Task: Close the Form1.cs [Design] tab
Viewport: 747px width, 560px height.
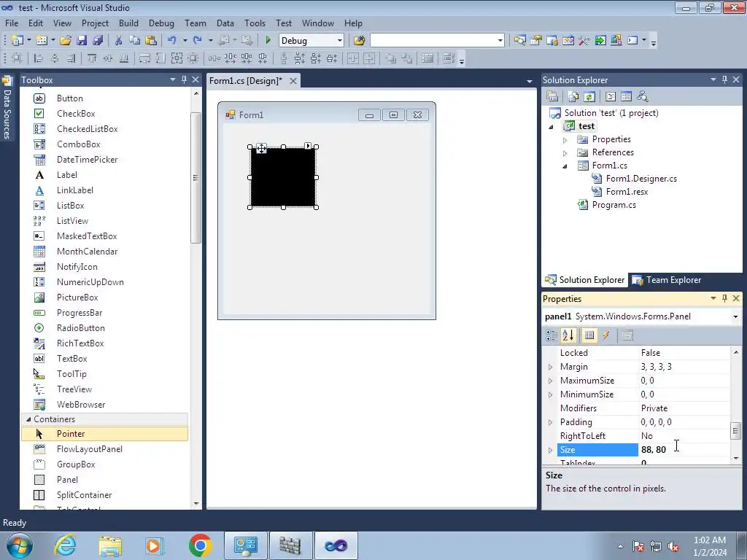Action: [293, 81]
